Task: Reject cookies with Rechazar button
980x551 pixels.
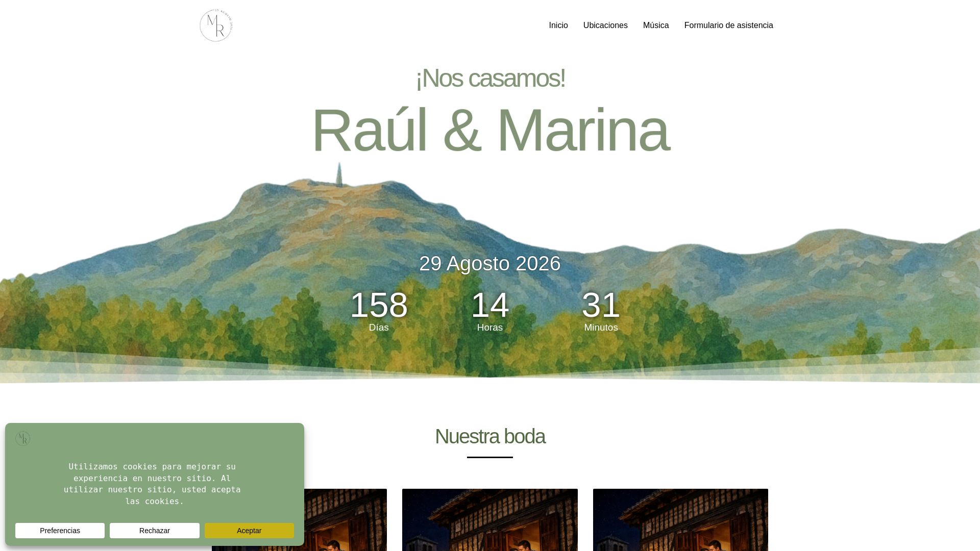Action: click(155, 531)
